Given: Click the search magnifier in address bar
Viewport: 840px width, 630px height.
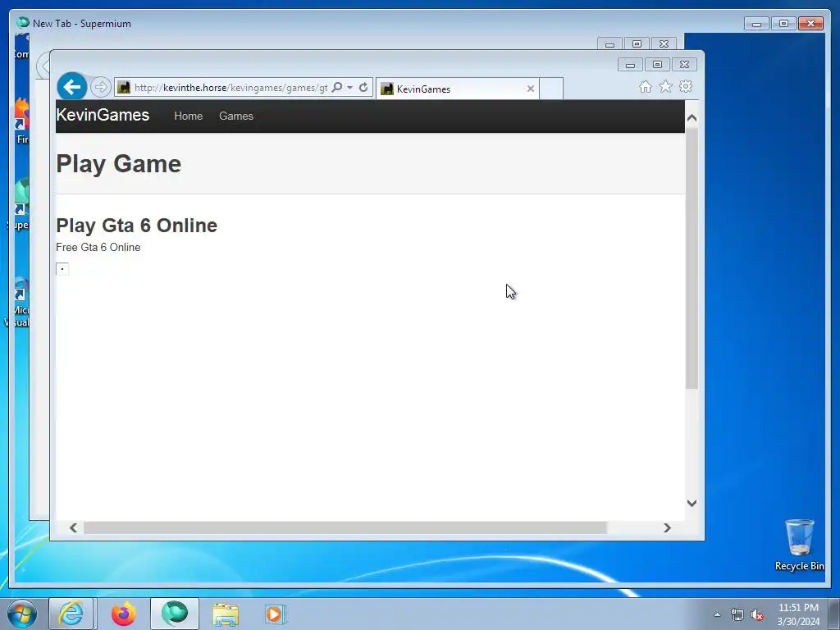Looking at the screenshot, I should (x=337, y=87).
